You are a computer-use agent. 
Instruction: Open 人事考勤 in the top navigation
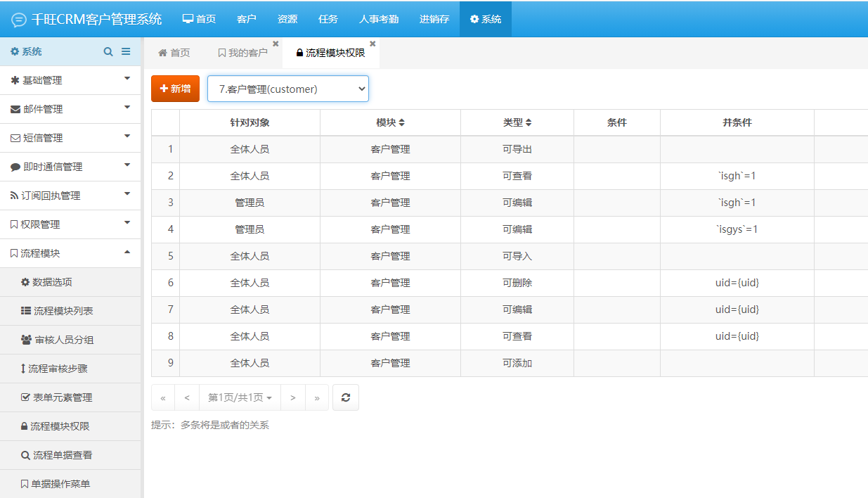[379, 19]
